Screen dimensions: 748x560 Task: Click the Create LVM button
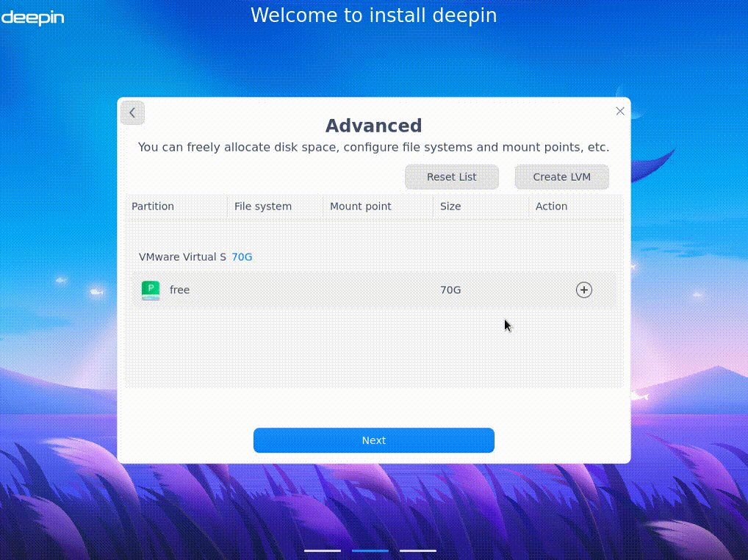point(562,177)
